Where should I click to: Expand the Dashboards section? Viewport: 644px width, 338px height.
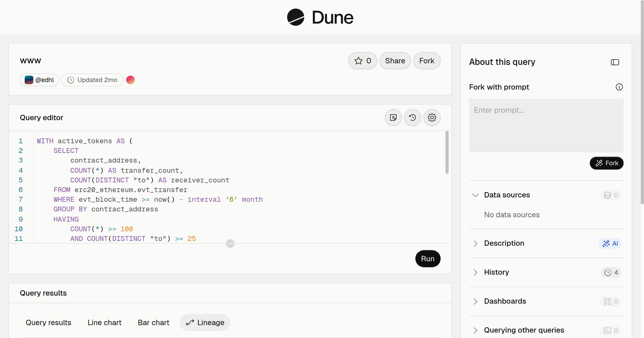(x=475, y=301)
